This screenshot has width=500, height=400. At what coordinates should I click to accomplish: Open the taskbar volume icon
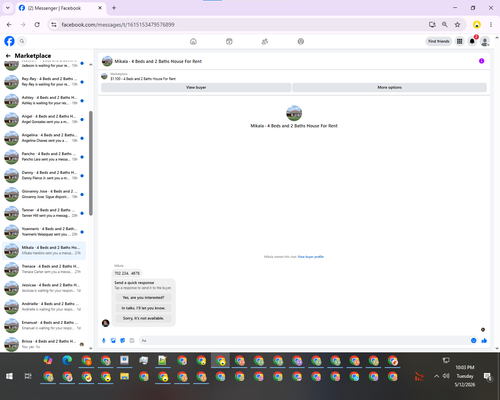point(446,376)
